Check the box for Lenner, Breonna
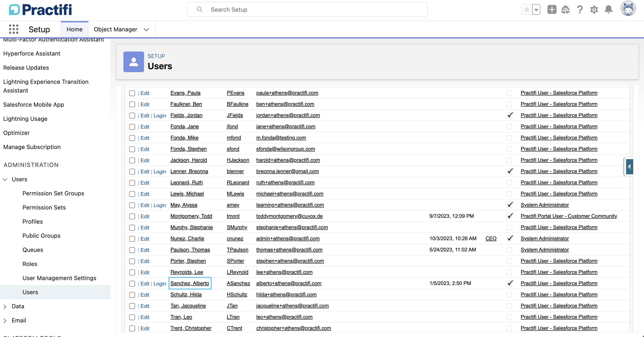The image size is (644, 337). [x=132, y=171]
